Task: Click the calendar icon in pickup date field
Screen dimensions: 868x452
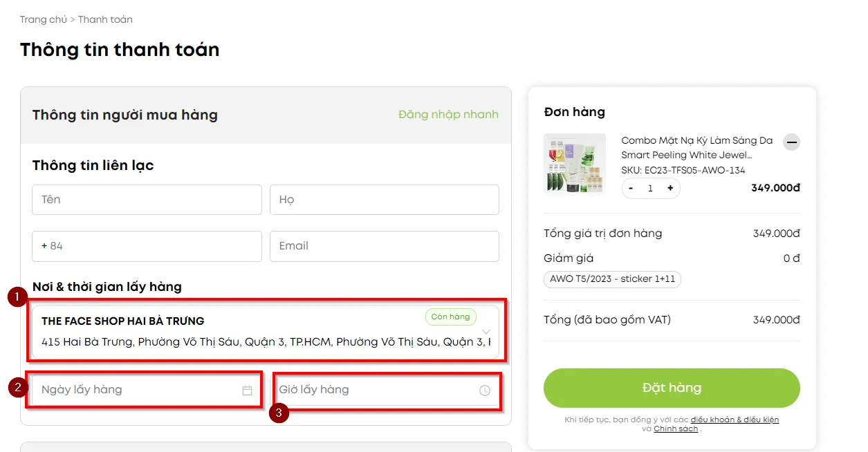Action: point(247,390)
